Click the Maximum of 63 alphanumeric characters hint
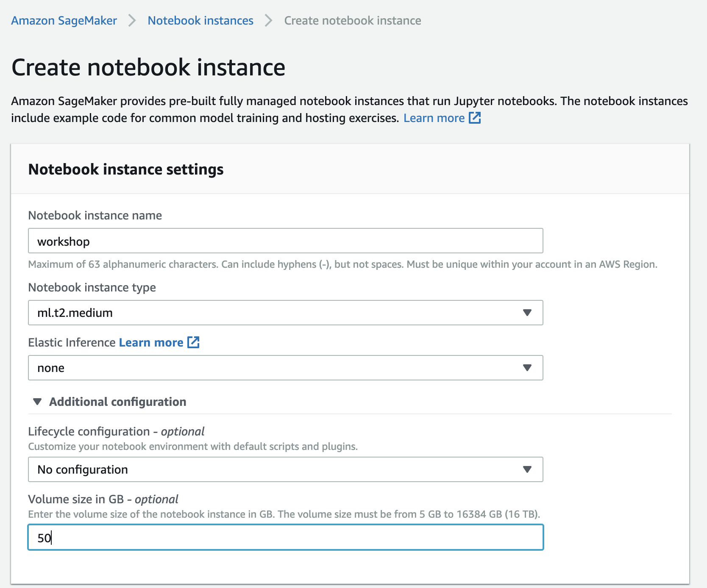The width and height of the screenshot is (707, 588). point(342,264)
